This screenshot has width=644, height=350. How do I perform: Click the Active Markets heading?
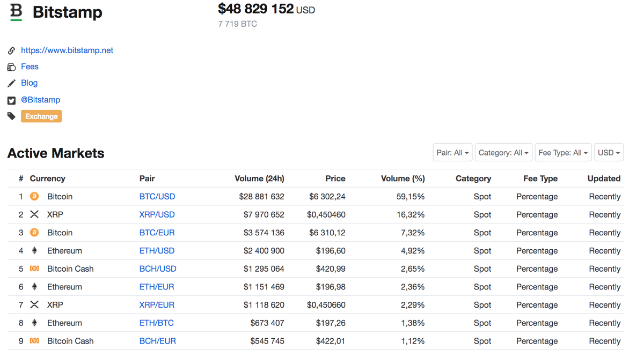pos(56,153)
